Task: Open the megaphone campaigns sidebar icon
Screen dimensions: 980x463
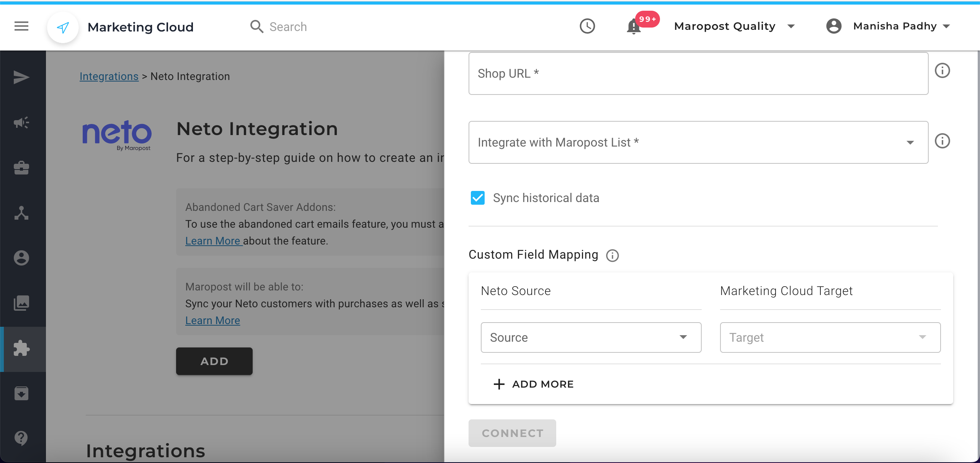Action: tap(21, 122)
